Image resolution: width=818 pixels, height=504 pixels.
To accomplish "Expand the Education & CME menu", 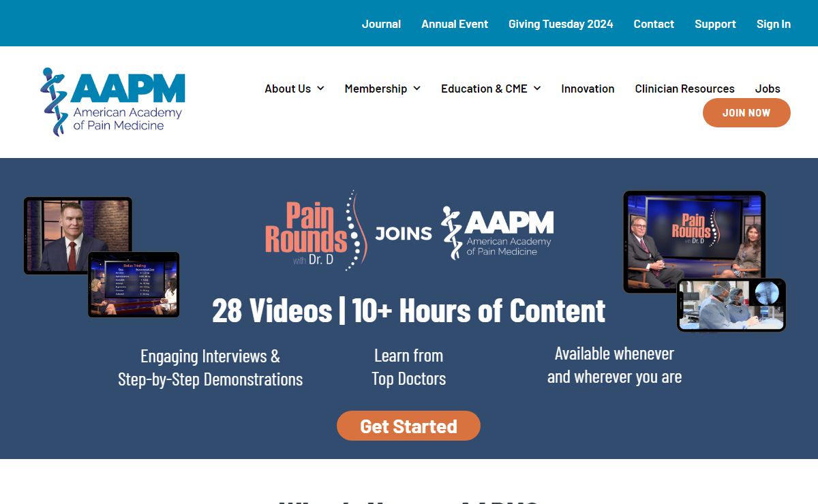I will tap(491, 89).
